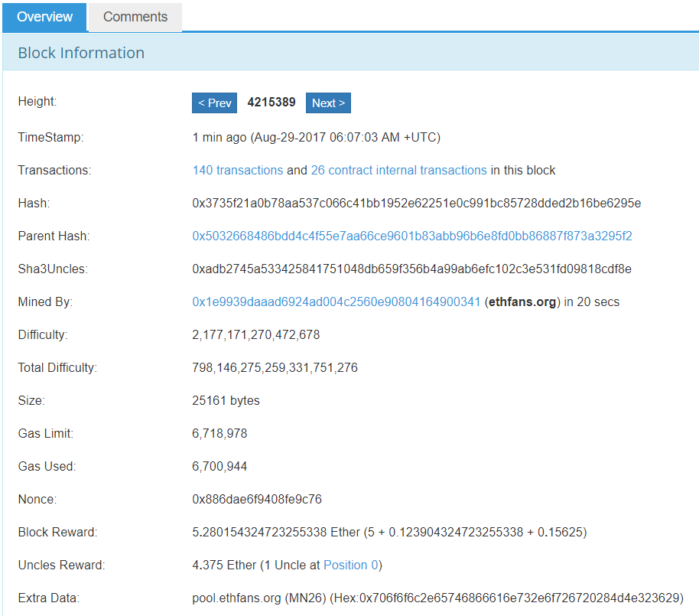Viewport: 699px width, 616px height.
Task: Click the Size value 25161 bytes
Action: pyautogui.click(x=226, y=400)
